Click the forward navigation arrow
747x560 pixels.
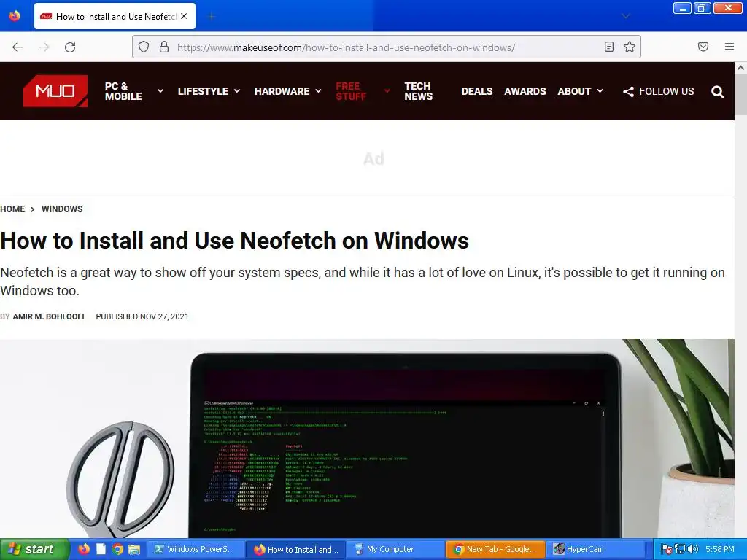pos(44,47)
